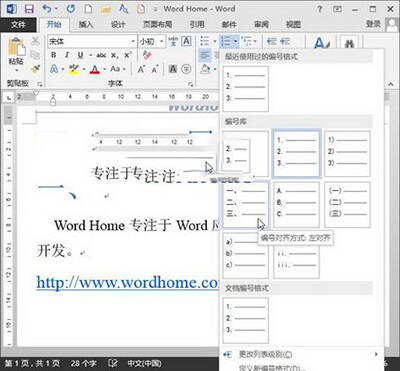Viewport: 400px width, 371px height.
Task: Click the Undo arrow icon
Action: click(48, 9)
